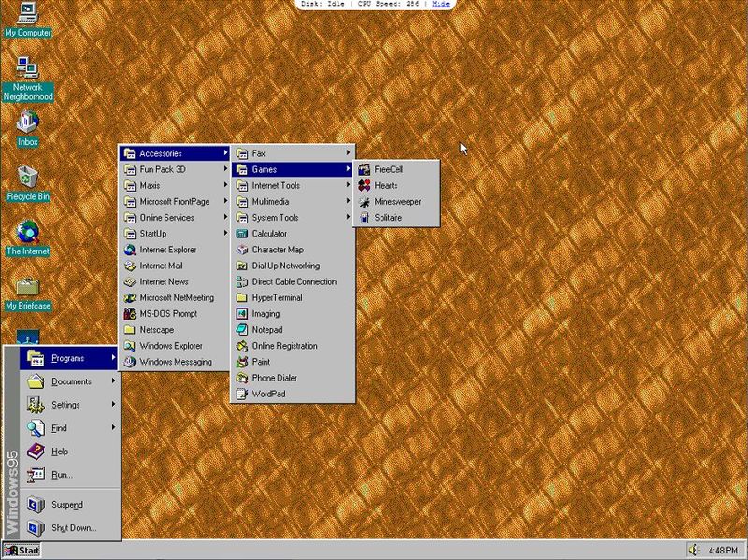Open Phone Dialer
748x560 pixels.
coord(293,378)
